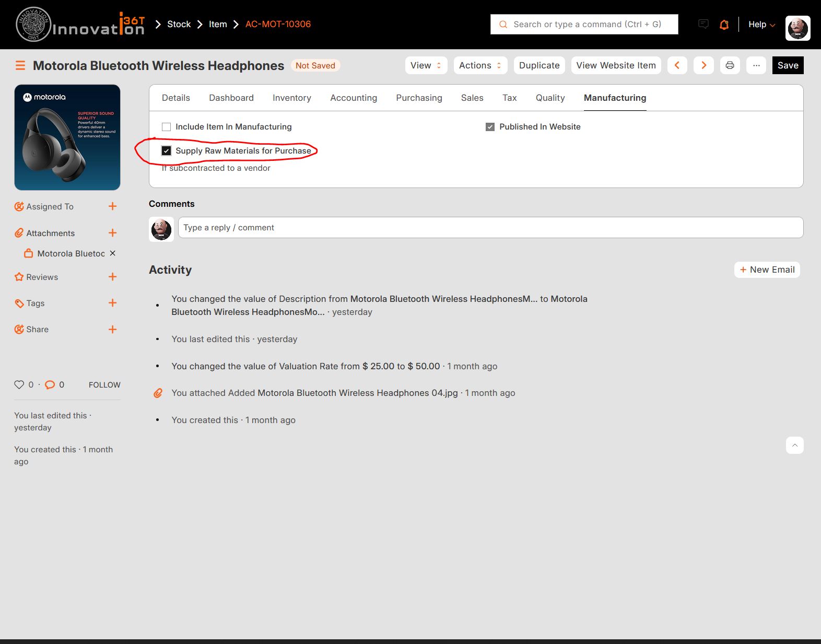Open the chat messages icon

tap(703, 24)
